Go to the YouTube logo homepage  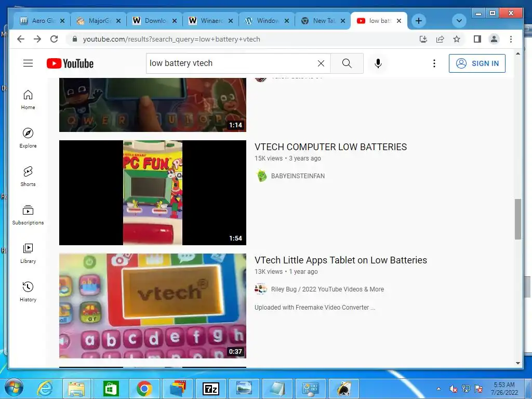click(70, 63)
